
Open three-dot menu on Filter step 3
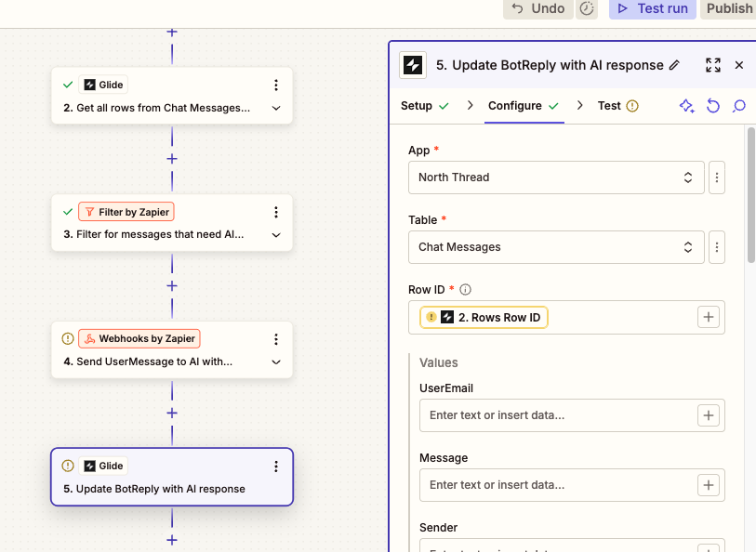[x=275, y=212]
